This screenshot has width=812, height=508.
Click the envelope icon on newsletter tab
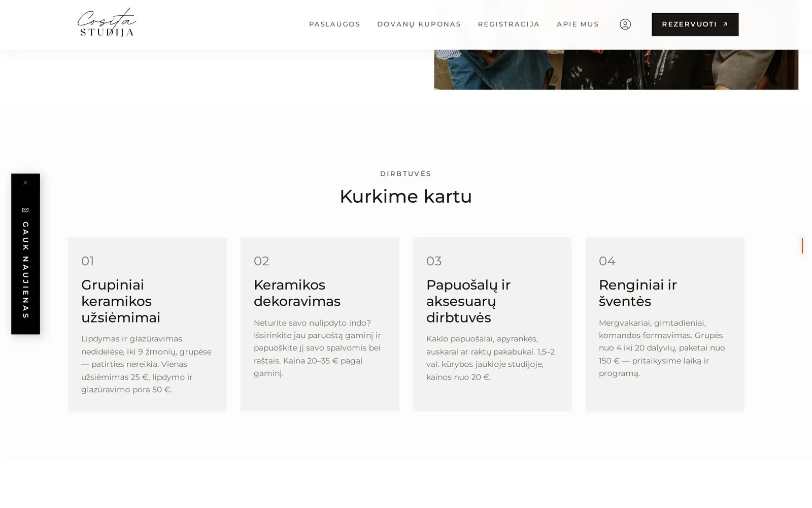[x=25, y=210]
